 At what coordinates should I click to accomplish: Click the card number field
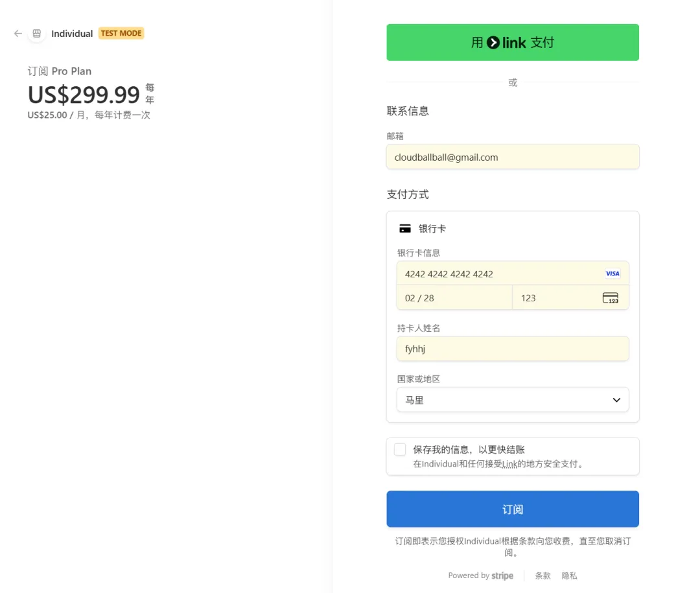499,273
